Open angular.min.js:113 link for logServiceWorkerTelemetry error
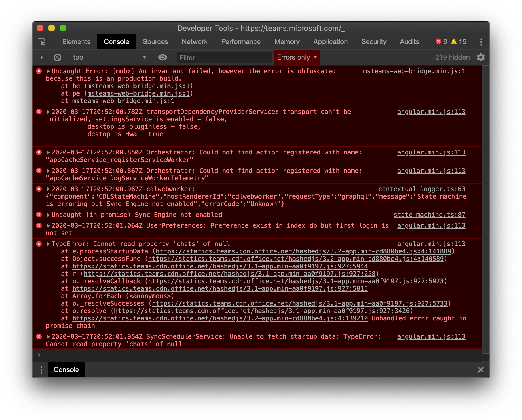Screen dimensions: 522x420 pyautogui.click(x=431, y=171)
